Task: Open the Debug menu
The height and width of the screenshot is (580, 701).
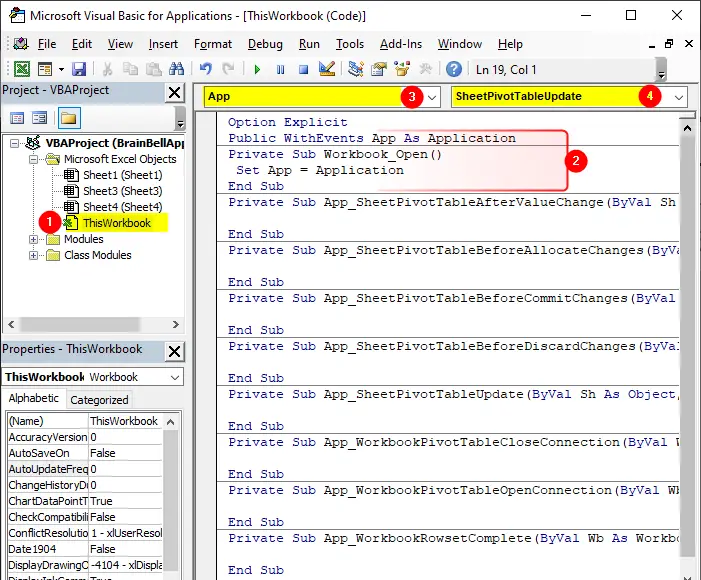Action: pos(265,44)
